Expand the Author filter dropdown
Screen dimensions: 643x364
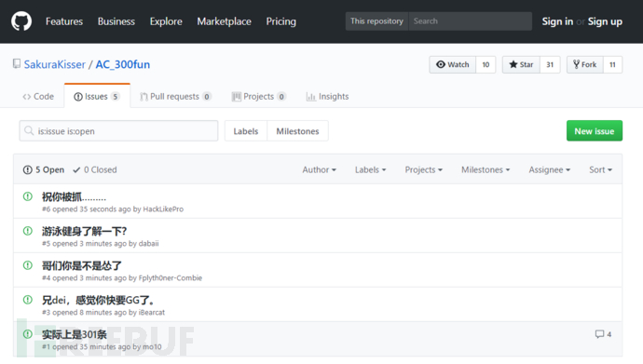pyautogui.click(x=319, y=169)
